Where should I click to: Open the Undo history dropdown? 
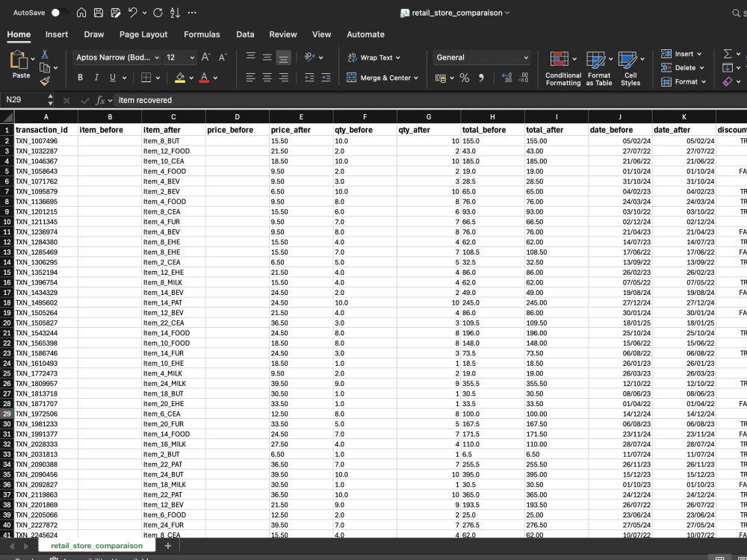(x=144, y=13)
